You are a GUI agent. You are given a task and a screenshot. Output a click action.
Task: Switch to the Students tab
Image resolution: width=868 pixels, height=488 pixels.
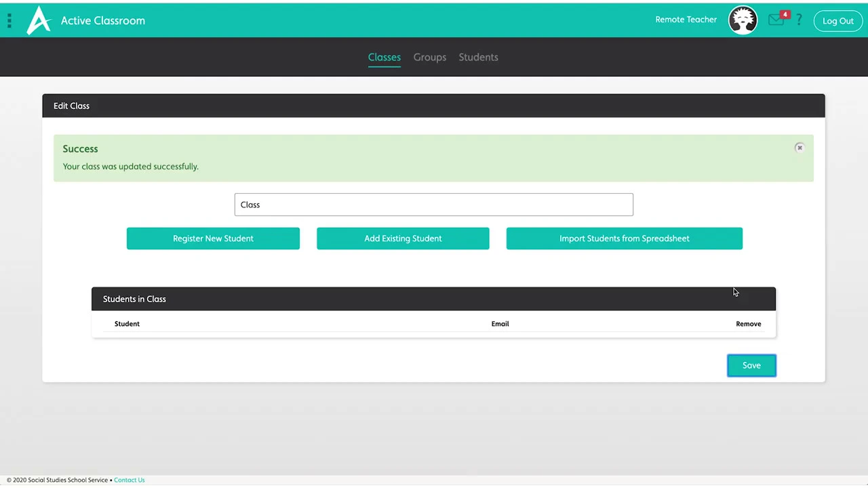click(x=478, y=58)
